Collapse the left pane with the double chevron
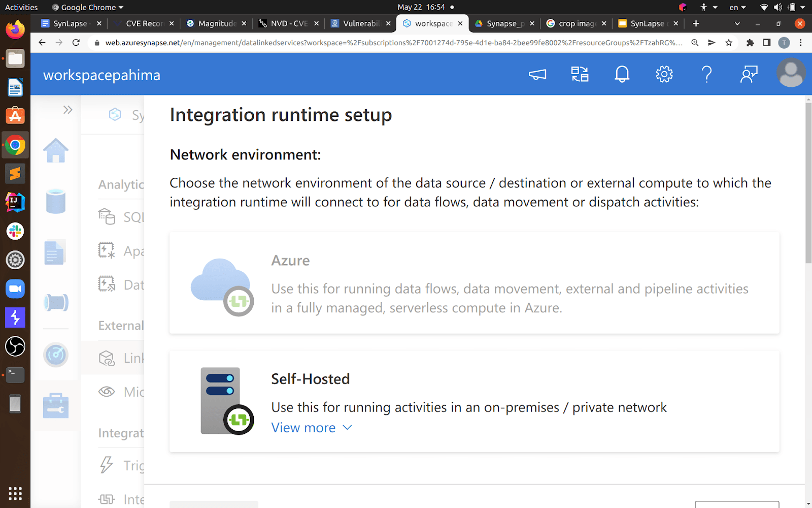The height and width of the screenshot is (508, 812). coord(69,109)
